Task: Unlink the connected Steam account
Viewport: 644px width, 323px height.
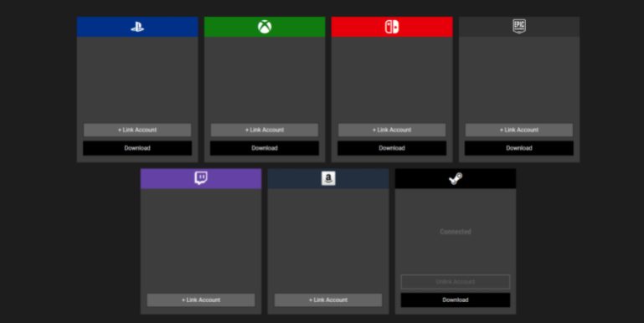Action: coord(456,281)
